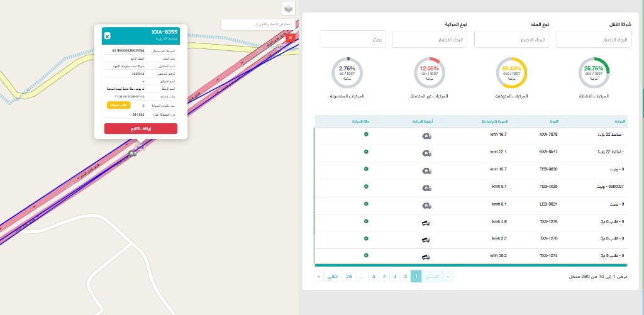The height and width of the screenshot is (315, 644).
Task: Click the vehicle icon in TEB-9830 row
Action: pos(427,170)
